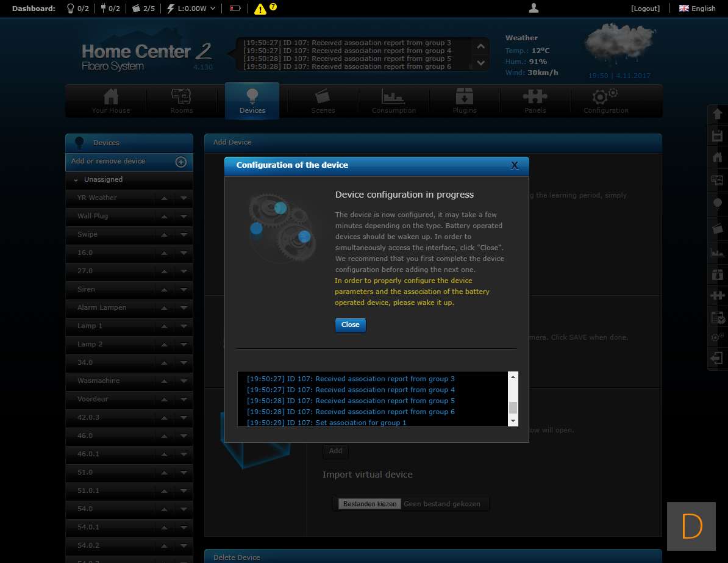Click the Add Device panel header
The width and height of the screenshot is (728, 563).
click(x=433, y=143)
